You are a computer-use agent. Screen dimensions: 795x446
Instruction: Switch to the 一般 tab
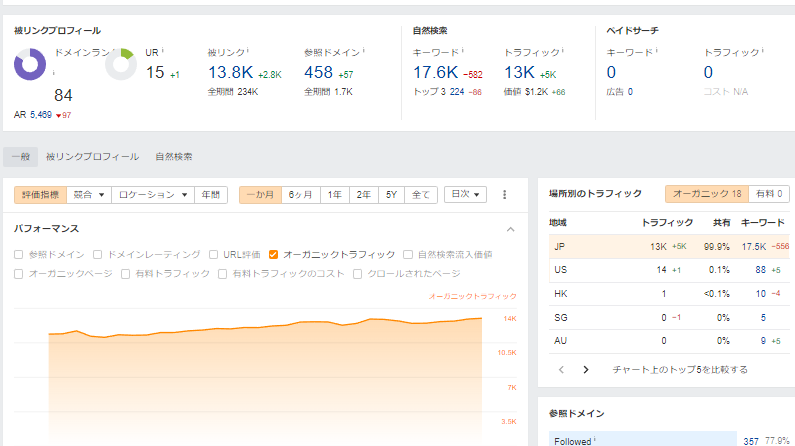tap(21, 157)
